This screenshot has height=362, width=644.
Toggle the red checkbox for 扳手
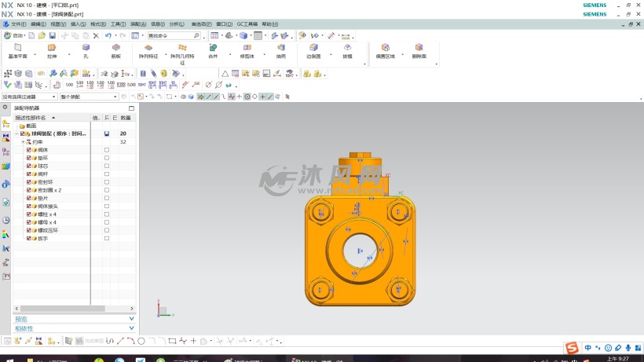(29, 238)
